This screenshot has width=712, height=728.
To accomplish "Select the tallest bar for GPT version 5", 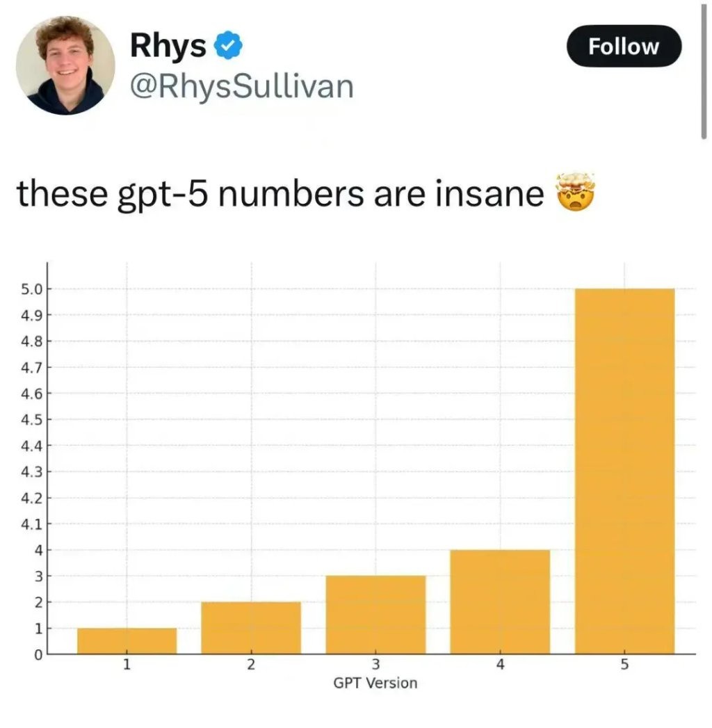I will pyautogui.click(x=624, y=471).
